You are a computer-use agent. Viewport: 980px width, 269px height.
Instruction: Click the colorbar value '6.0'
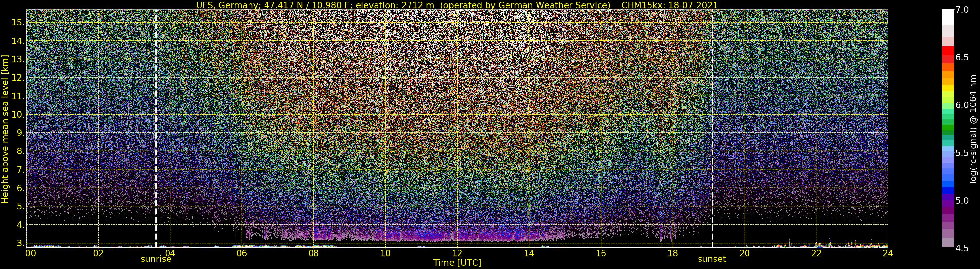point(962,105)
